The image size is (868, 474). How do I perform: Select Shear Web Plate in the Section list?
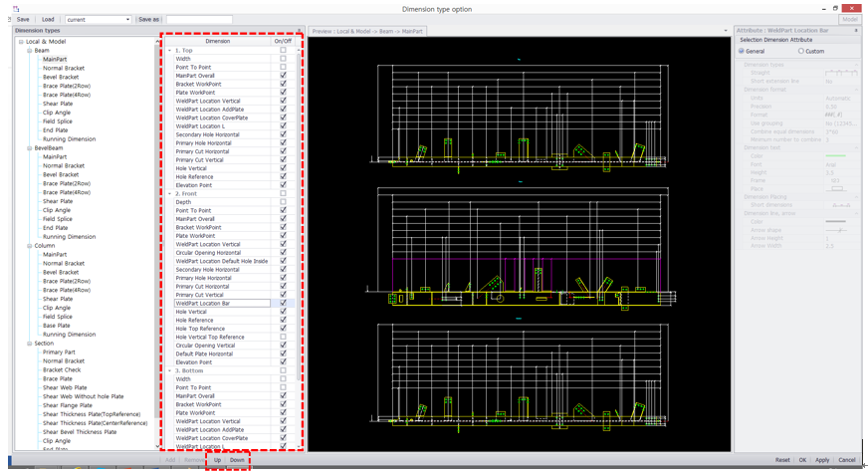[65, 387]
